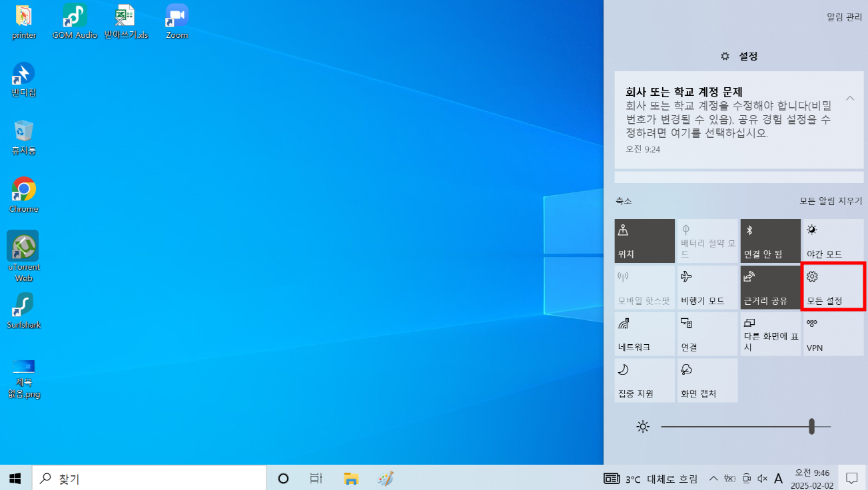This screenshot has width=868, height=490.
Task: Adjust the screen brightness slider
Action: click(811, 426)
